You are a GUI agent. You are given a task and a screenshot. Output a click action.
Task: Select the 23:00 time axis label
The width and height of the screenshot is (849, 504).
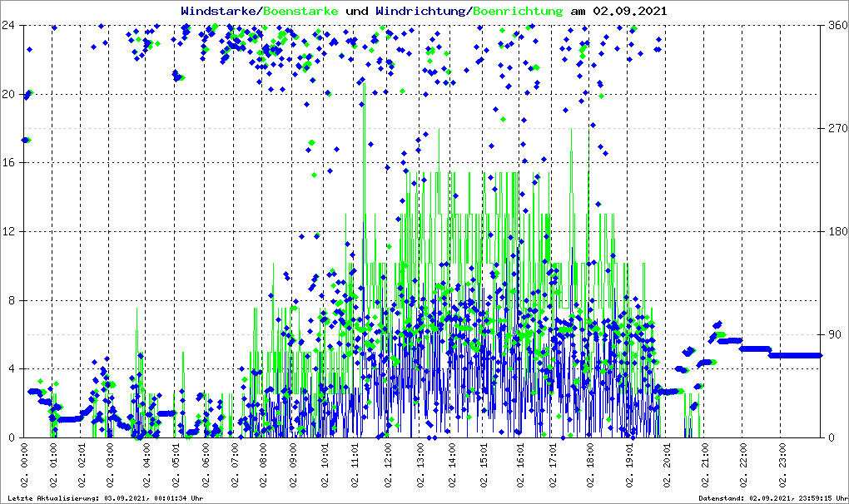point(781,465)
